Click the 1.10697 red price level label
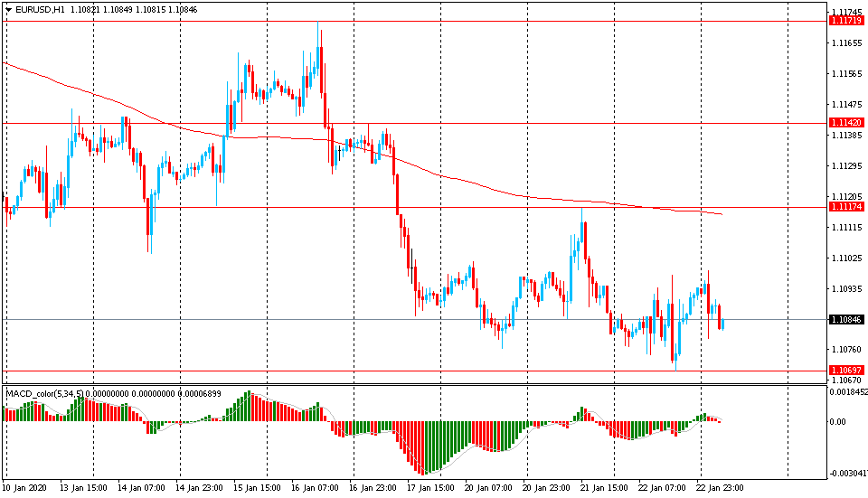The height and width of the screenshot is (498, 868). (x=846, y=371)
